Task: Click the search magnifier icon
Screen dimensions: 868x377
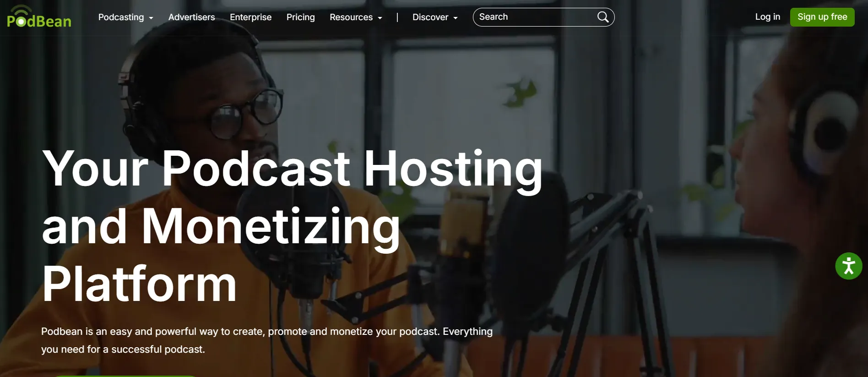Action: [x=603, y=17]
